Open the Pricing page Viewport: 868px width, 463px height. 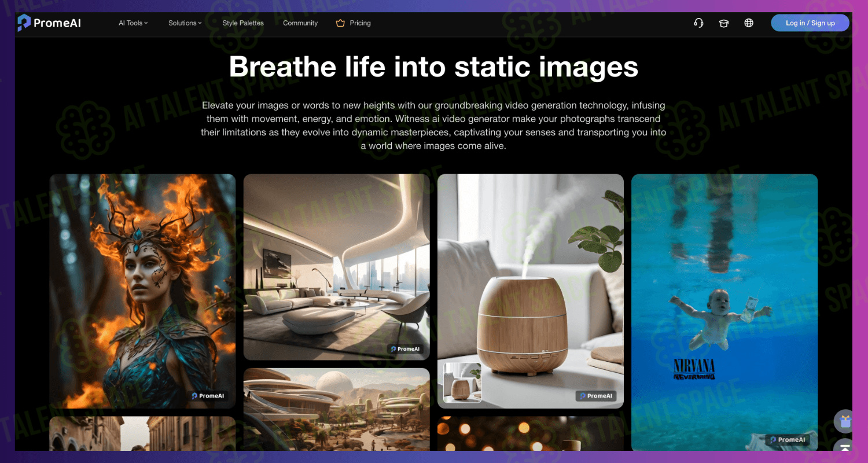point(360,23)
